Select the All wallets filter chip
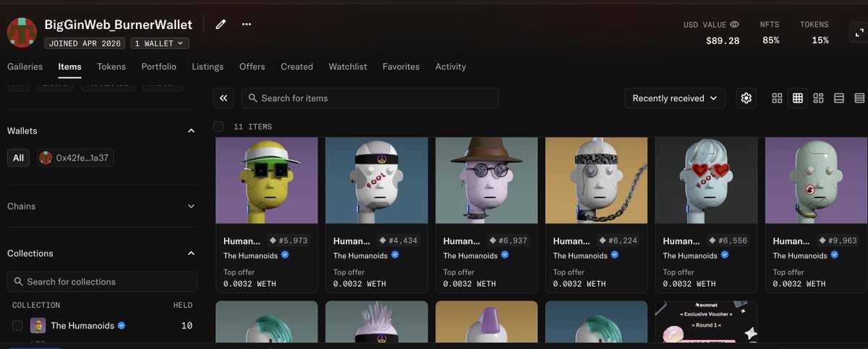This screenshot has width=868, height=349. pyautogui.click(x=18, y=158)
